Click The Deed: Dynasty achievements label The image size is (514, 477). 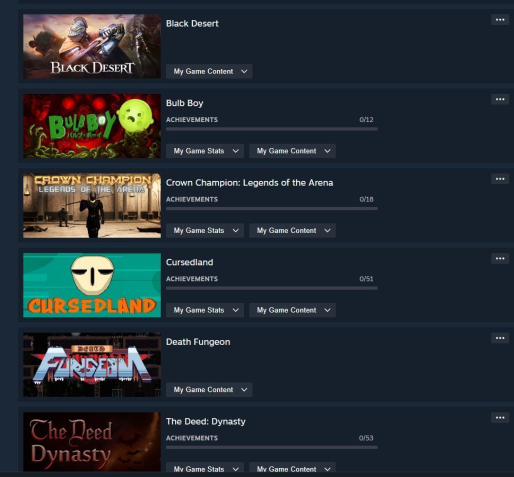click(x=192, y=438)
